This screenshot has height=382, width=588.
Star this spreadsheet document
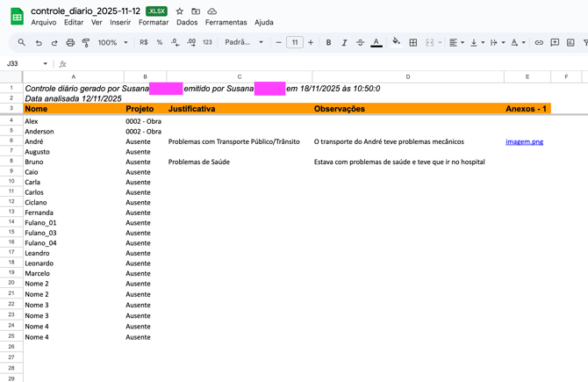180,11
